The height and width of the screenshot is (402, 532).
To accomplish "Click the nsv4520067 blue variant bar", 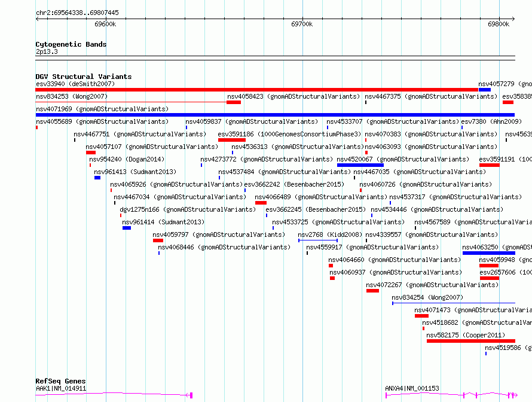I will [360, 165].
